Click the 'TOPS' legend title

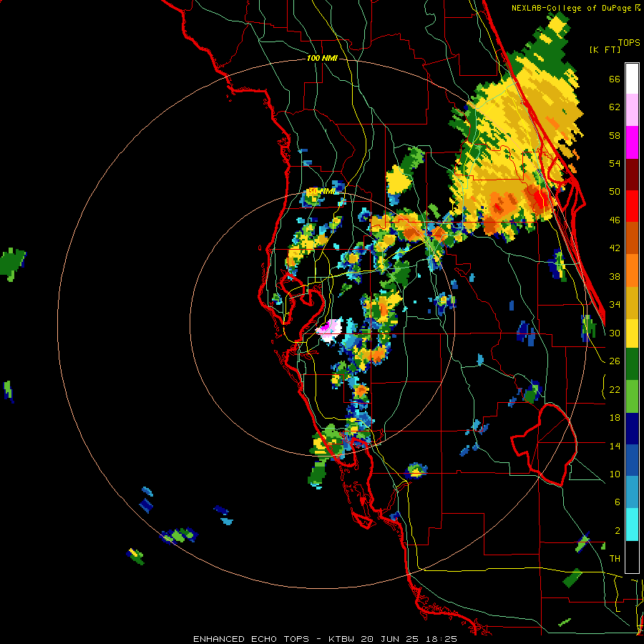[x=629, y=42]
